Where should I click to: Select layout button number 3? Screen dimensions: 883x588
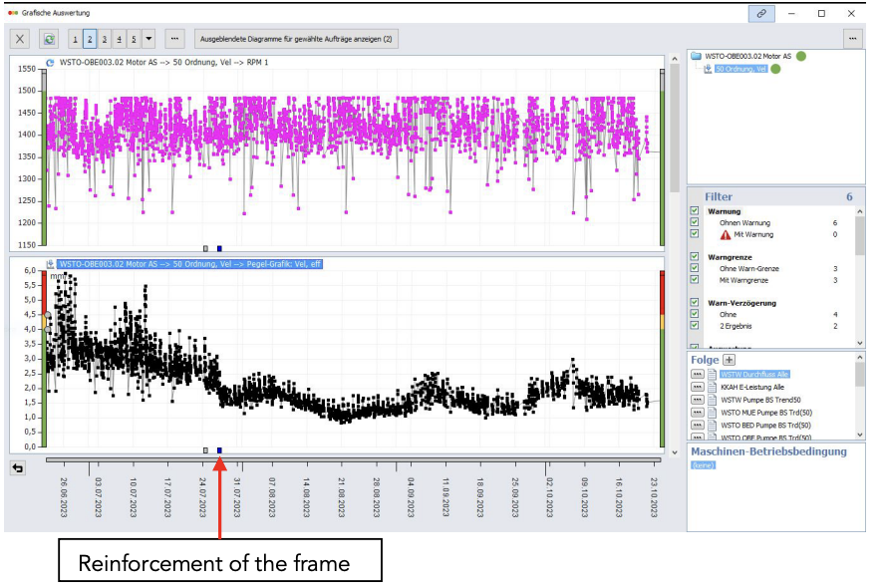pos(105,39)
